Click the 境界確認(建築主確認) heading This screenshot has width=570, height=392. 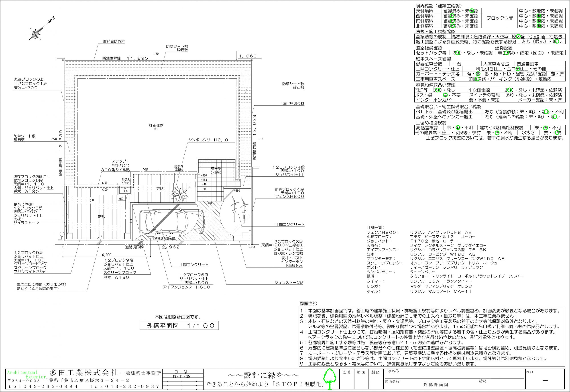439,6
